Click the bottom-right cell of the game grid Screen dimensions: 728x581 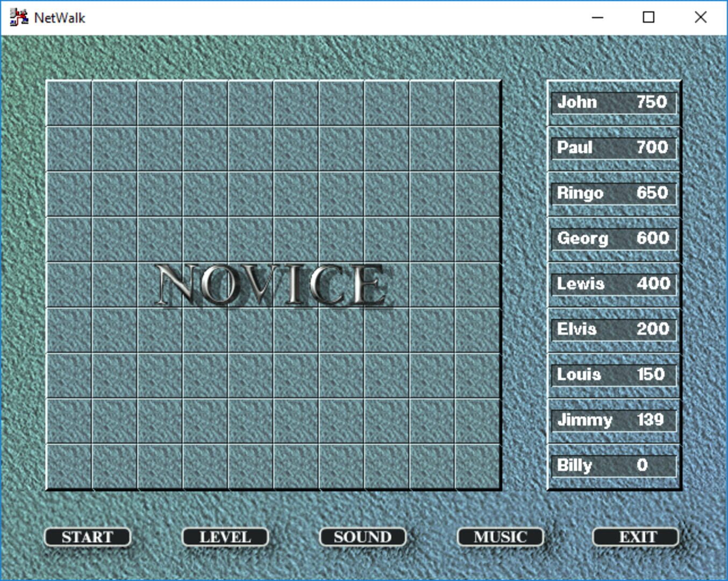(x=478, y=467)
